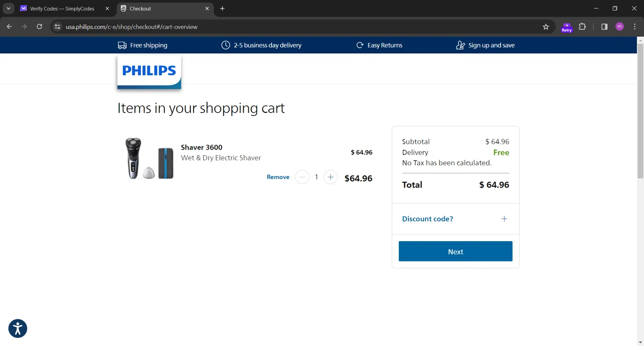Click the Total $ 64.96 amount
Viewport: 644px width, 346px height.
click(x=494, y=185)
